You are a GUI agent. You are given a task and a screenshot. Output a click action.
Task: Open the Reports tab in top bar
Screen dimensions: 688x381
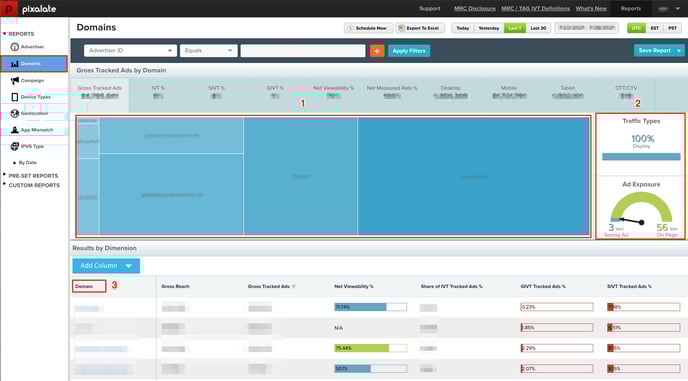(631, 8)
